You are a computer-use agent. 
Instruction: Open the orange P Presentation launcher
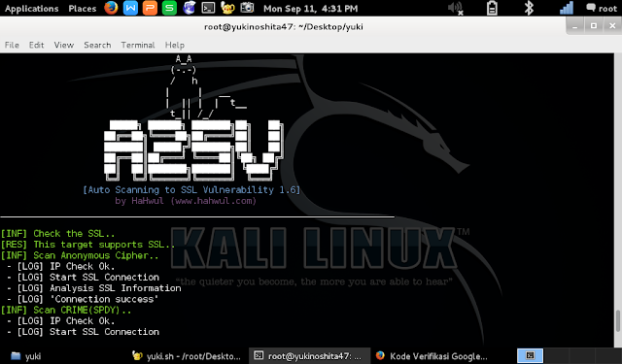150,8
